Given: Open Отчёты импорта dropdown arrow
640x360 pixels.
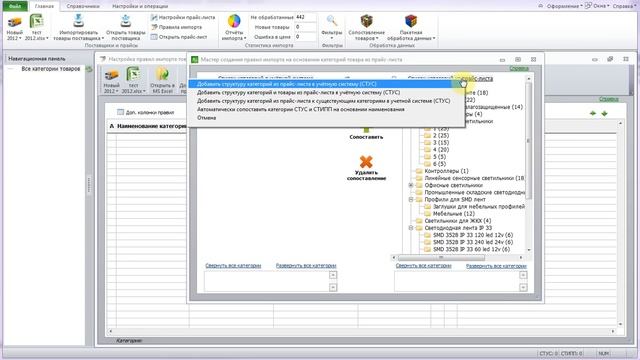Looking at the screenshot, I should click(x=245, y=38).
